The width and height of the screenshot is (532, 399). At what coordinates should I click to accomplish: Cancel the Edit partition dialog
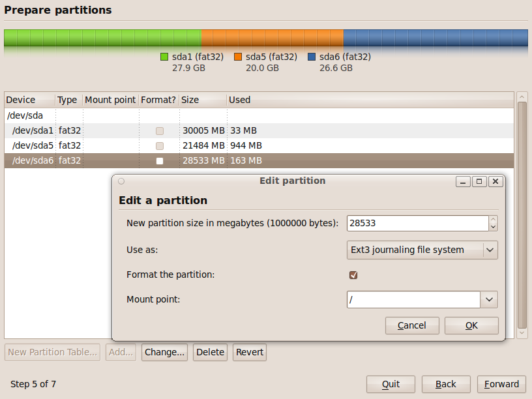[x=412, y=326]
